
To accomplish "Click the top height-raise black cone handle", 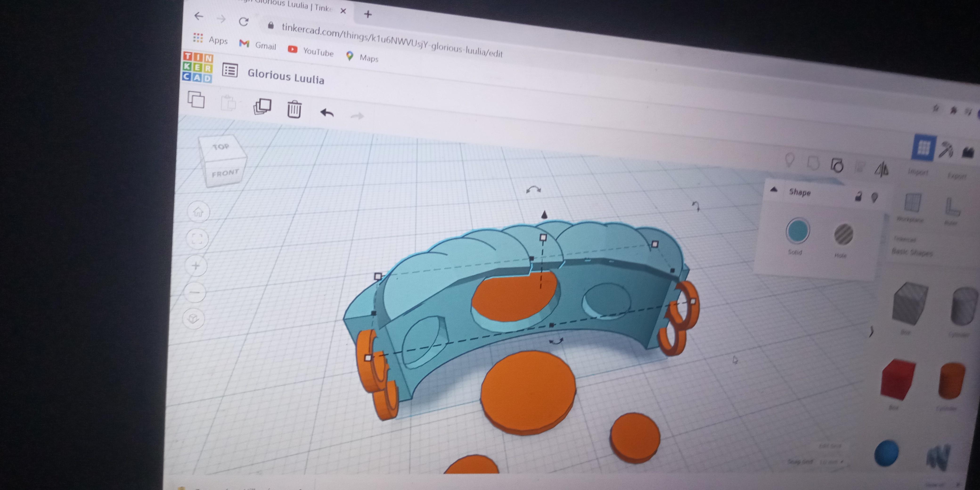I will click(544, 215).
